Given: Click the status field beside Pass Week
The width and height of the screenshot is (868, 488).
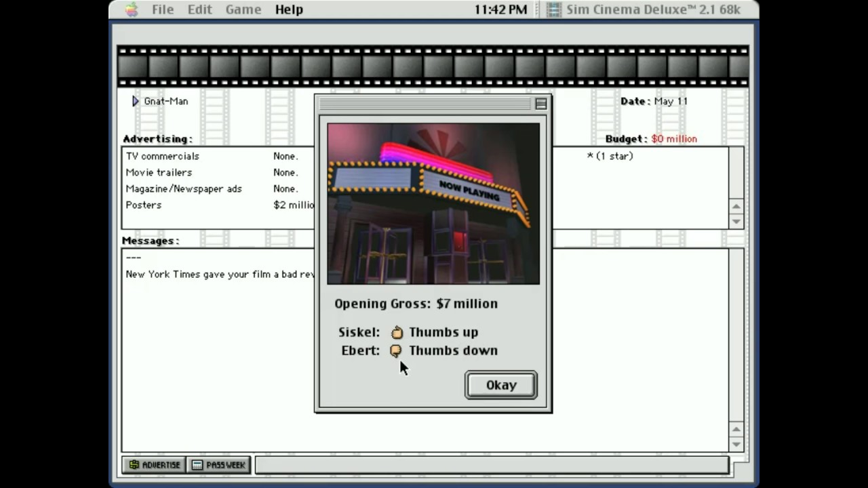Looking at the screenshot, I should [492, 465].
